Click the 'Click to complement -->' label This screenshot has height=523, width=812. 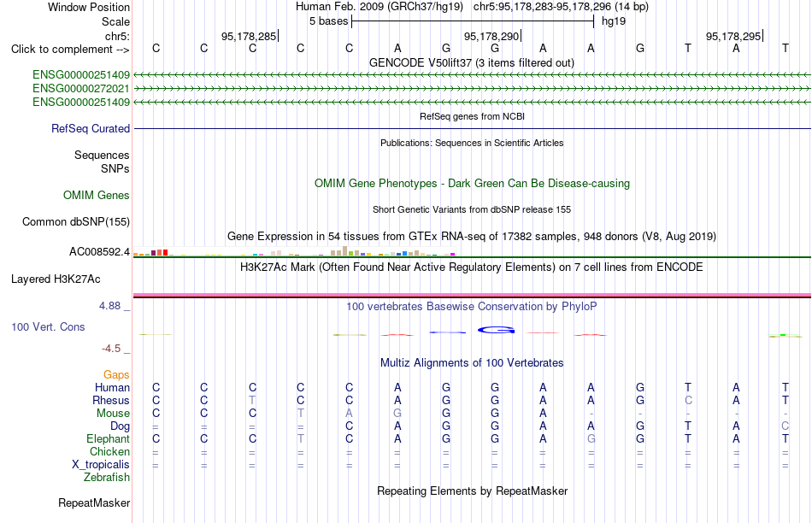70,50
